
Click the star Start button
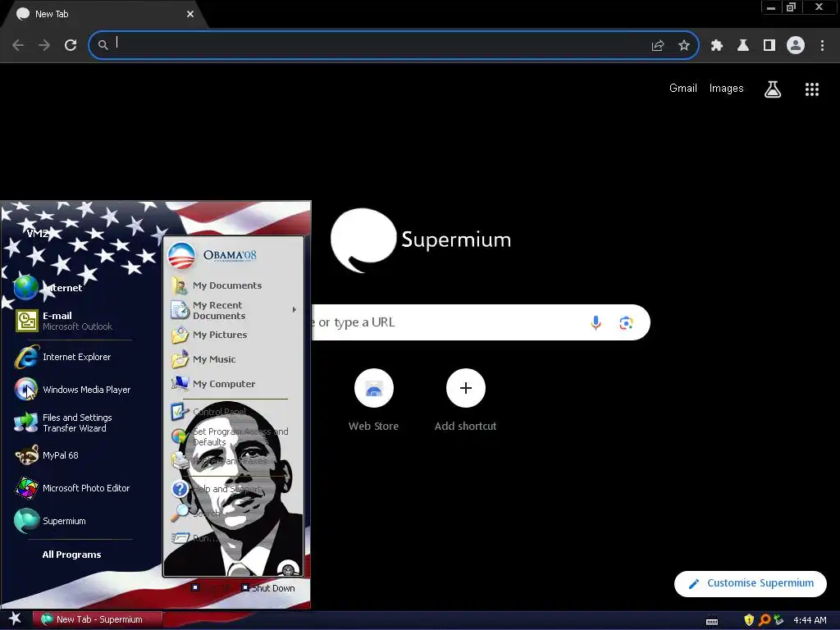(15, 619)
